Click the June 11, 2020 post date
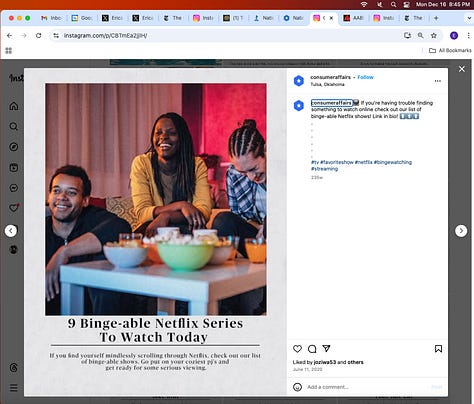474x404 pixels. [x=307, y=369]
